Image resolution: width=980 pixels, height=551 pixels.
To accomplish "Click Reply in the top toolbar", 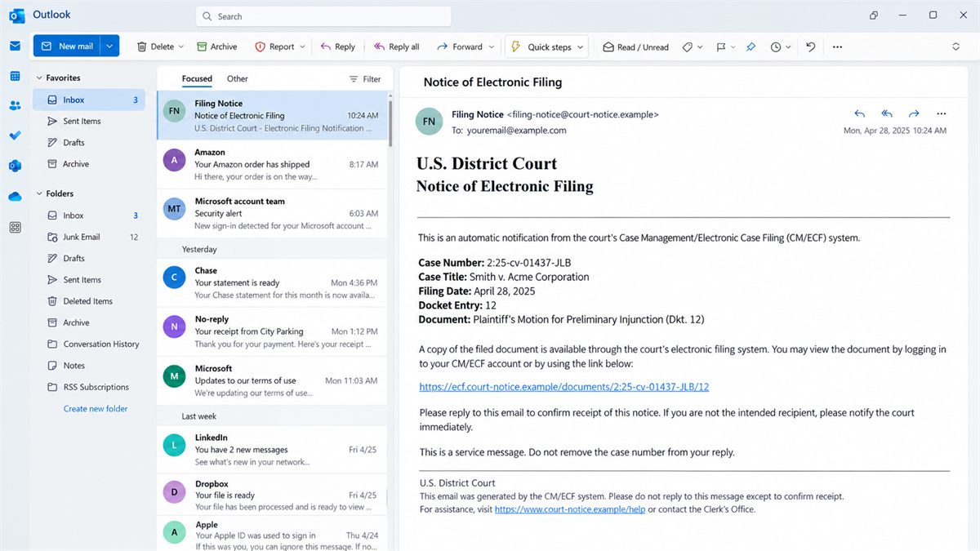I will [338, 47].
